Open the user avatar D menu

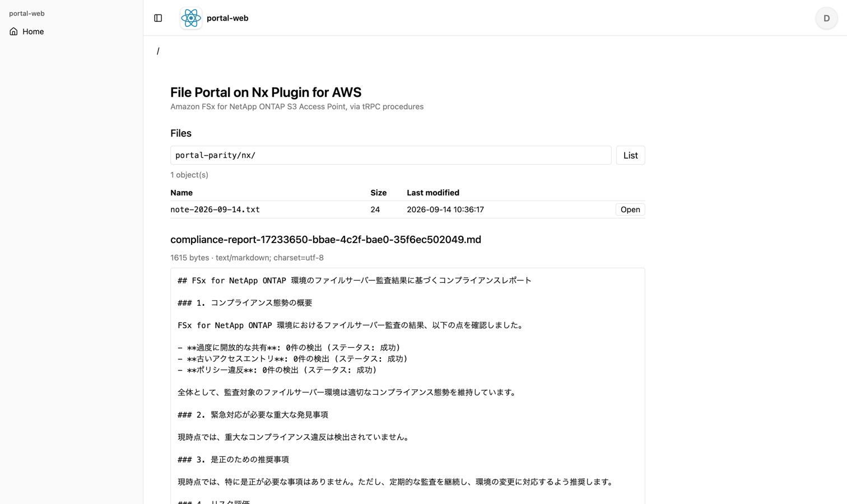[x=826, y=18]
